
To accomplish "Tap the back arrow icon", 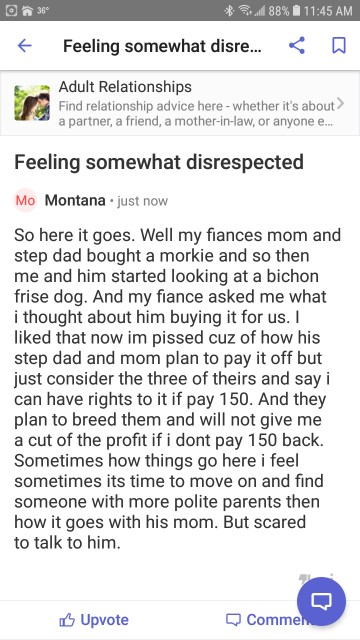I will coord(24,46).
